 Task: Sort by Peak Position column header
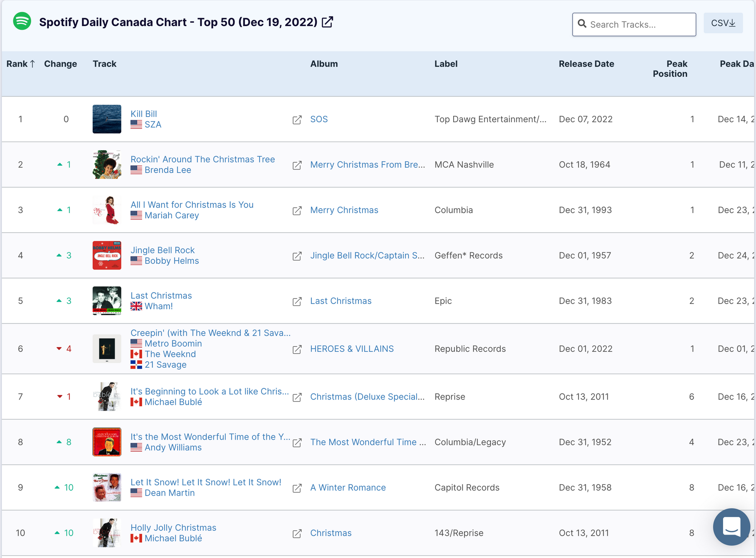[x=670, y=68]
